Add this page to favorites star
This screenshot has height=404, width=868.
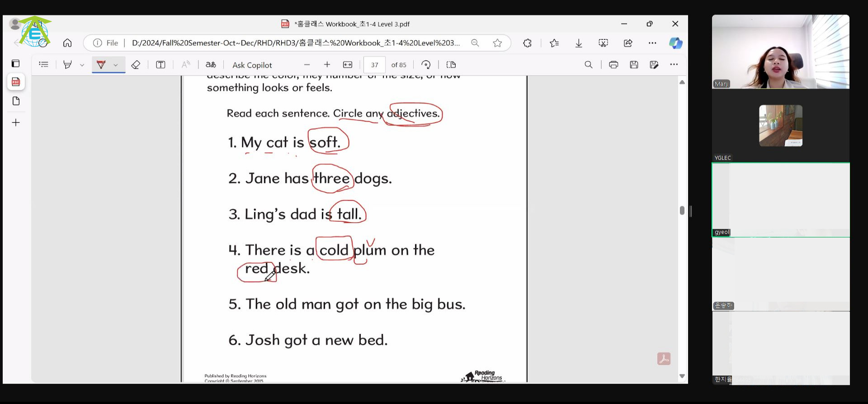(497, 43)
